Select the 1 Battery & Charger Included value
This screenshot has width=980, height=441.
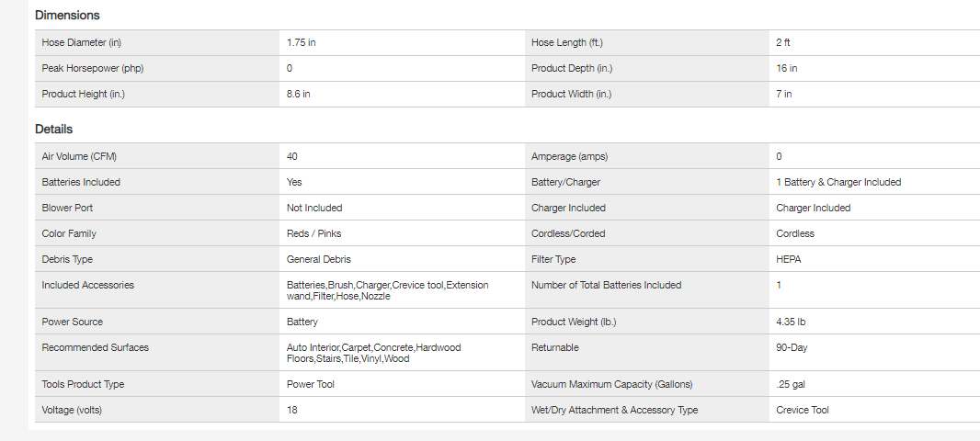(838, 182)
